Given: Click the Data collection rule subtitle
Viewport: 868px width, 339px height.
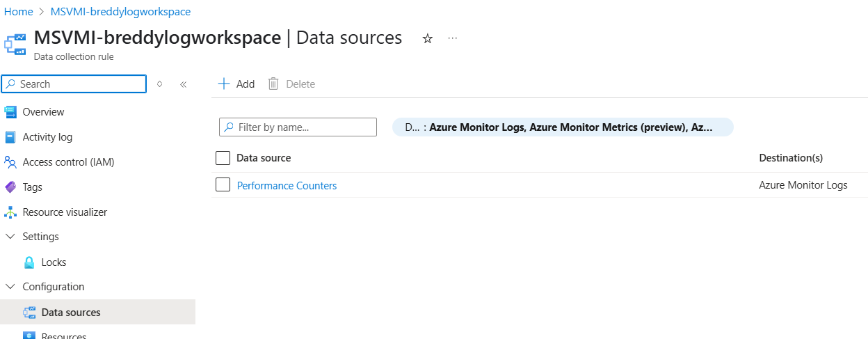Looking at the screenshot, I should 74,57.
